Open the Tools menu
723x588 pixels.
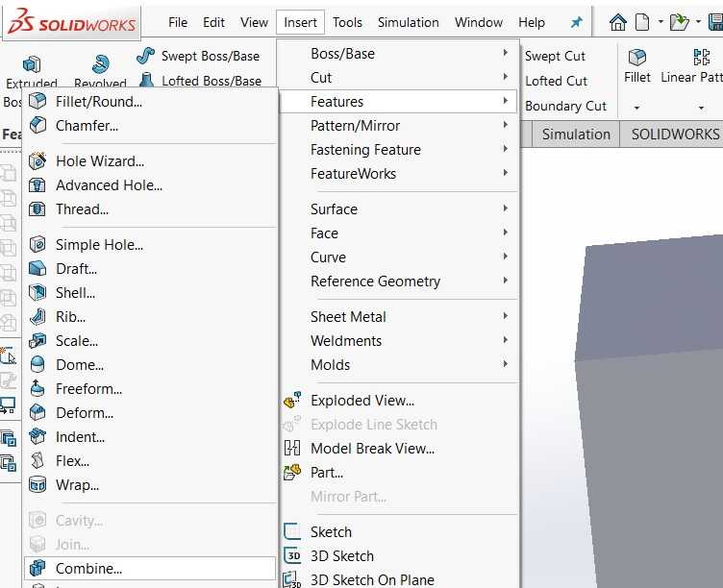coord(348,22)
